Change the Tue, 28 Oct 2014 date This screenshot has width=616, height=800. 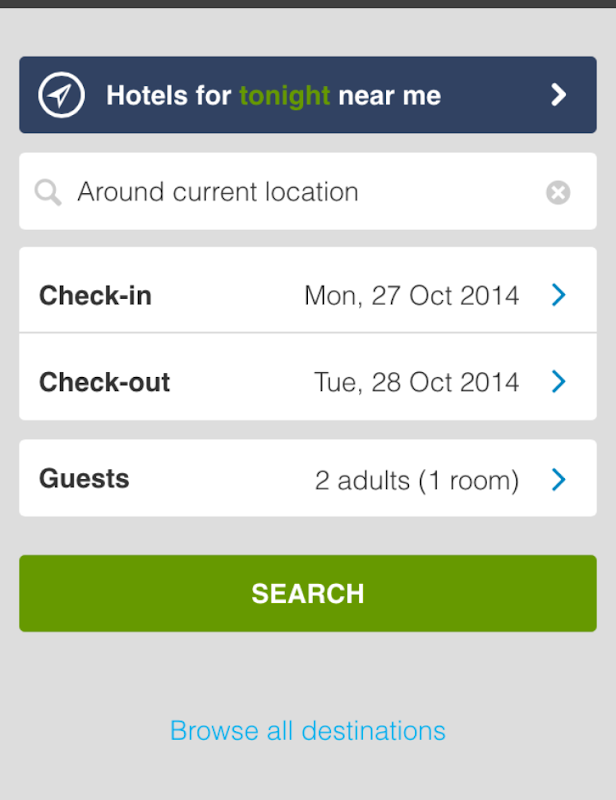pyautogui.click(x=416, y=382)
